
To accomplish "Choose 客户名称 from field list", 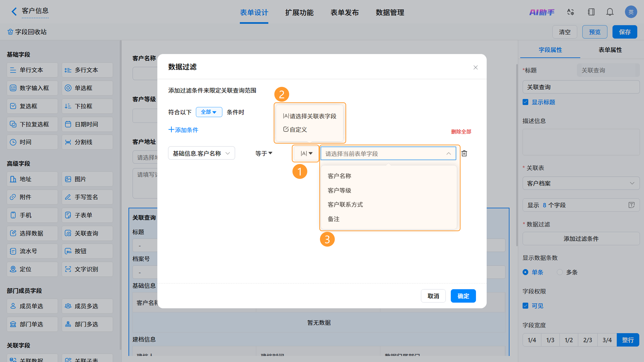I will pyautogui.click(x=339, y=176).
